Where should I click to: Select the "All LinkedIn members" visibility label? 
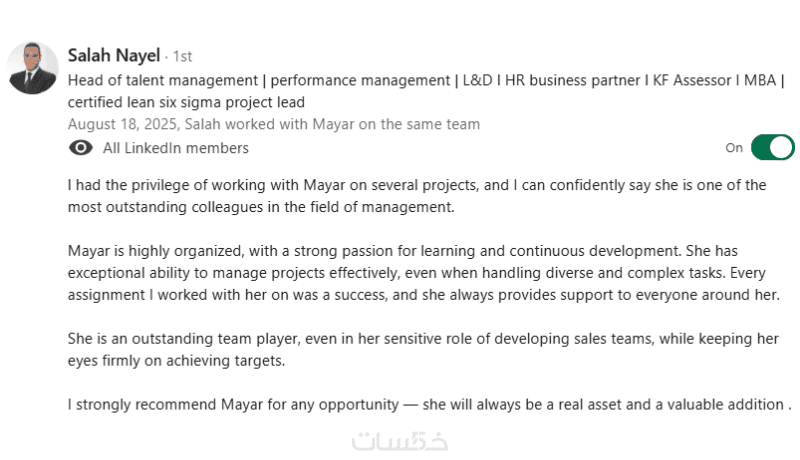(x=176, y=148)
